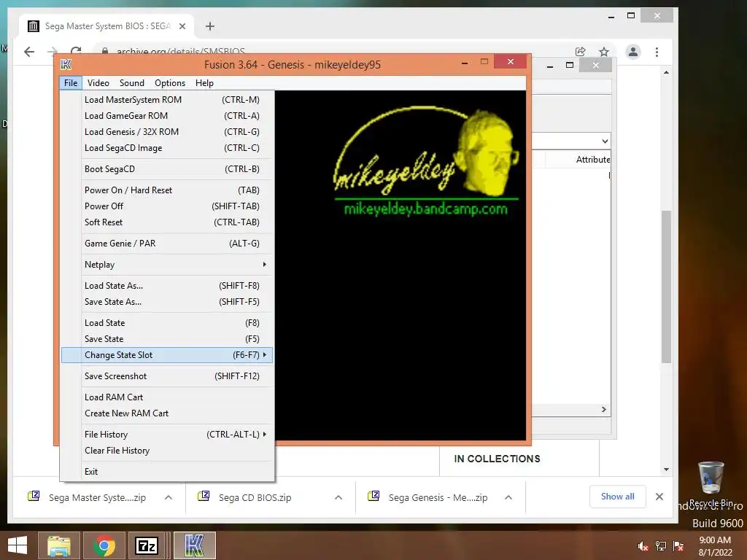Click Show all downloads button
747x560 pixels.
coord(617,497)
